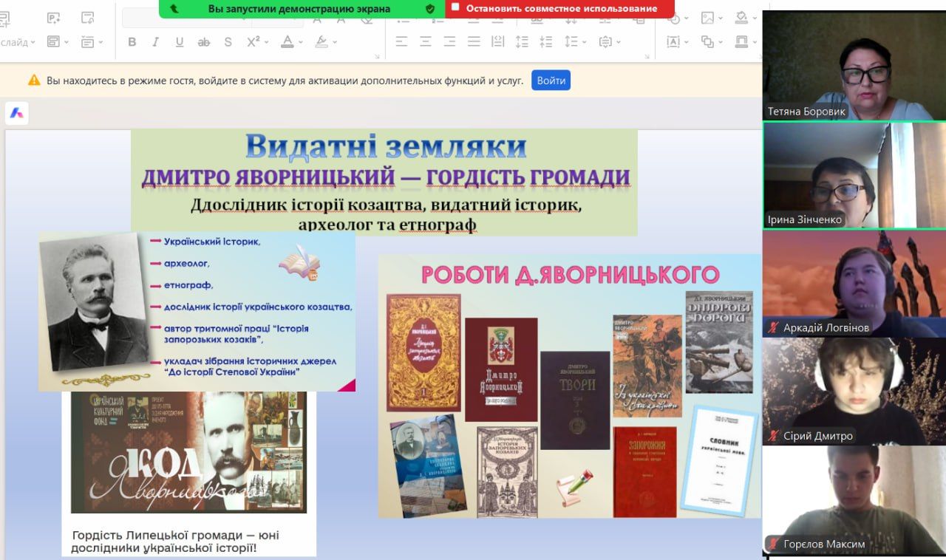Underline the selected text
The height and width of the screenshot is (560, 946).
[x=180, y=42]
